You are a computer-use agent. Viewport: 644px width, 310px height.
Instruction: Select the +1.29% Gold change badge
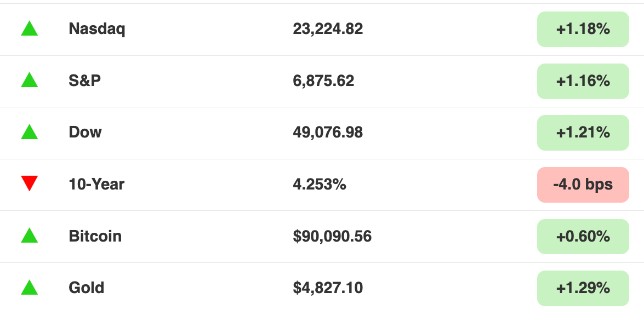(x=583, y=288)
